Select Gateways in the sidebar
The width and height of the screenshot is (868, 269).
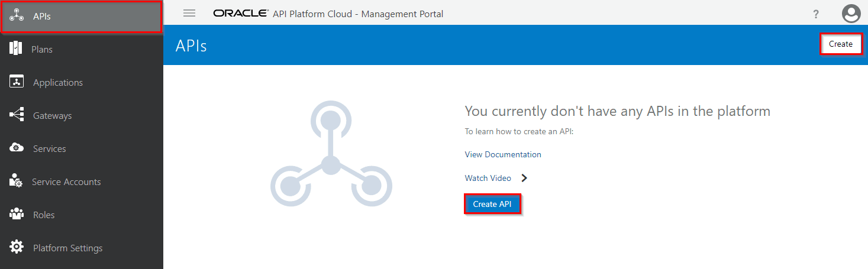pyautogui.click(x=81, y=116)
